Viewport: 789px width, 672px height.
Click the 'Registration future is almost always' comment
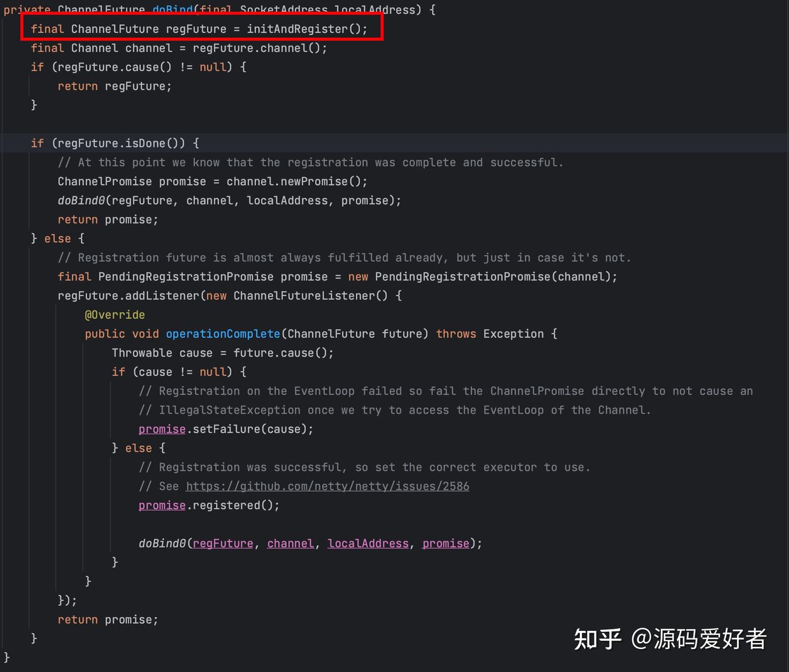(x=345, y=257)
